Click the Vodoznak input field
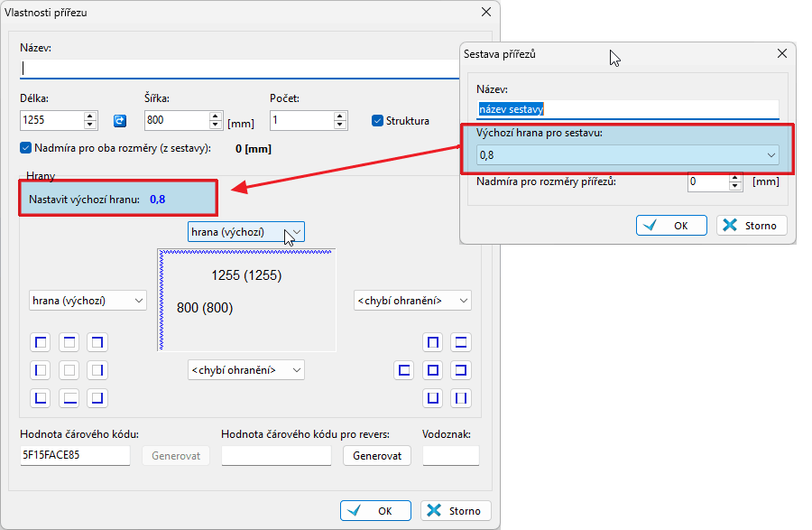 (x=450, y=456)
